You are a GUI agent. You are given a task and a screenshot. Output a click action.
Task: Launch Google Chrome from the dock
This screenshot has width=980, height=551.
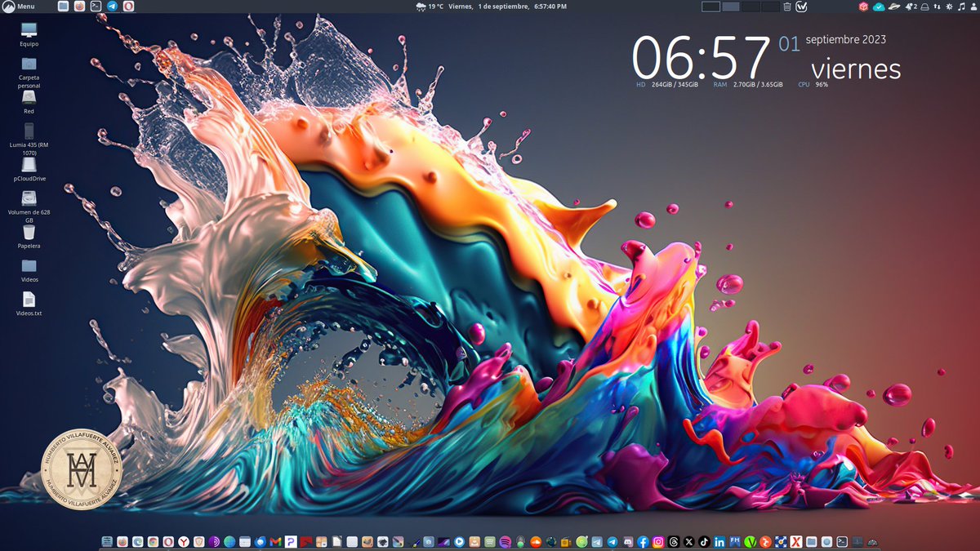point(153,541)
